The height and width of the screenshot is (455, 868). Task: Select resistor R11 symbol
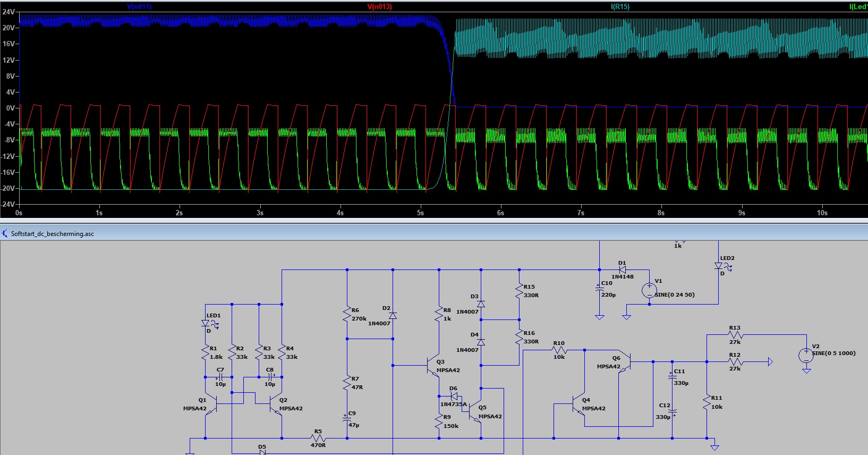[x=707, y=402]
